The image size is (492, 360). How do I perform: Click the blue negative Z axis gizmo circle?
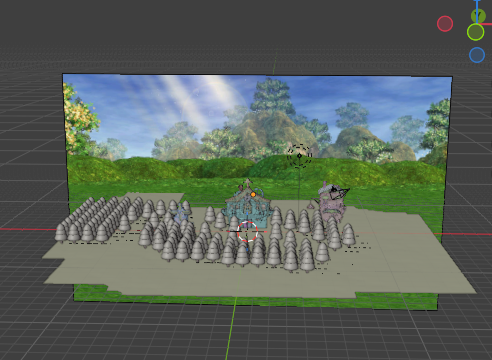tap(477, 55)
